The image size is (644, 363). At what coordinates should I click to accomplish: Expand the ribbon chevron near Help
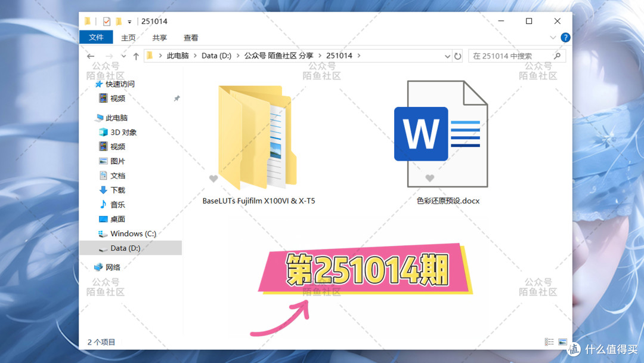pyautogui.click(x=553, y=38)
